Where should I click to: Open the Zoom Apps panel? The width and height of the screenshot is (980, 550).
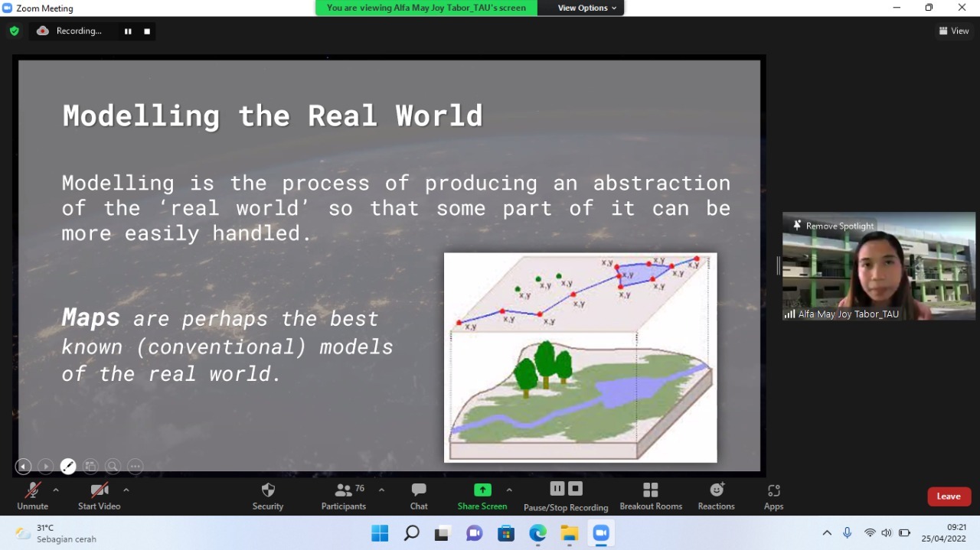click(x=773, y=496)
